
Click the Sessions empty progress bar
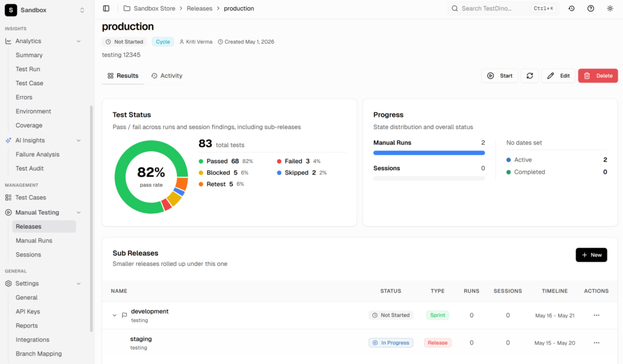pyautogui.click(x=429, y=179)
